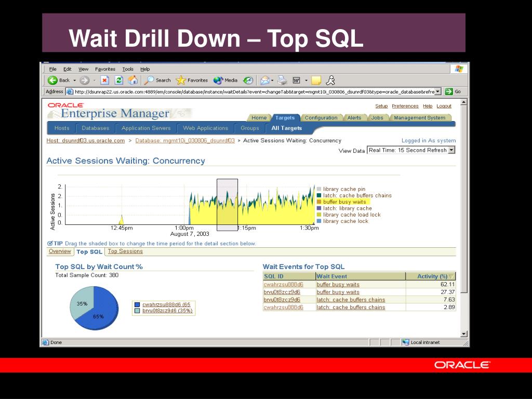Click the Logout link
Screen dimensions: 532x399
(444, 106)
